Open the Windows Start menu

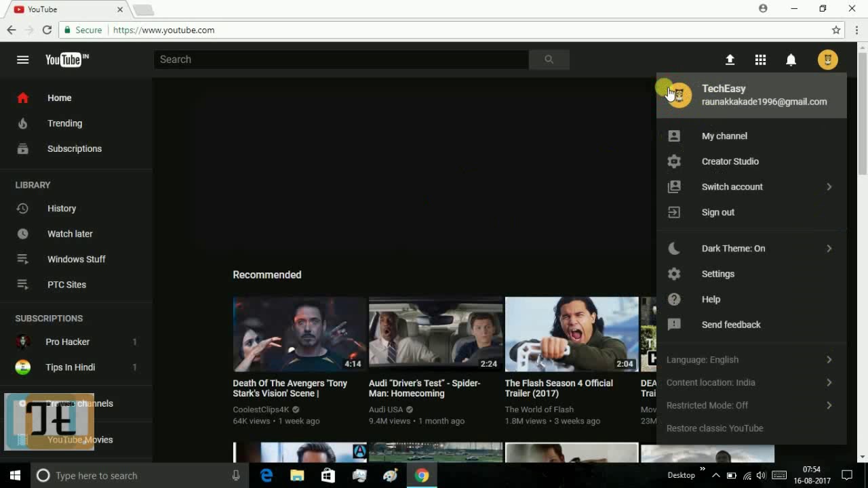coord(15,476)
